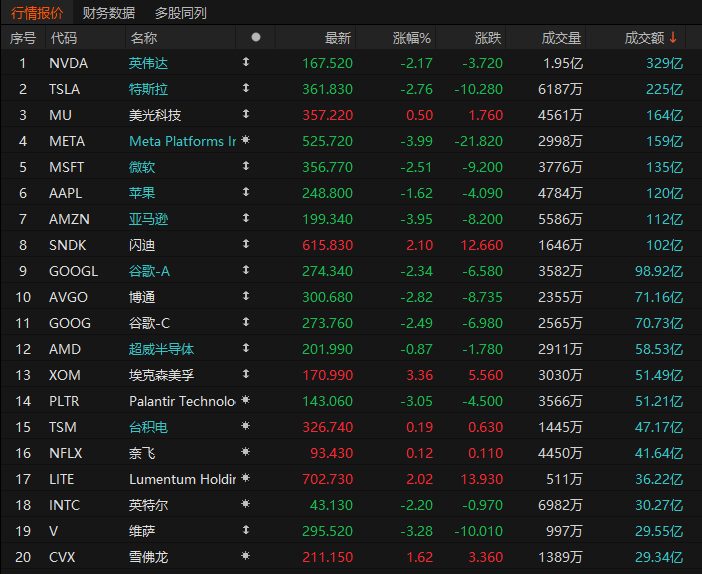
Task: Click the marker icon in SNDK row
Action: 246,244
